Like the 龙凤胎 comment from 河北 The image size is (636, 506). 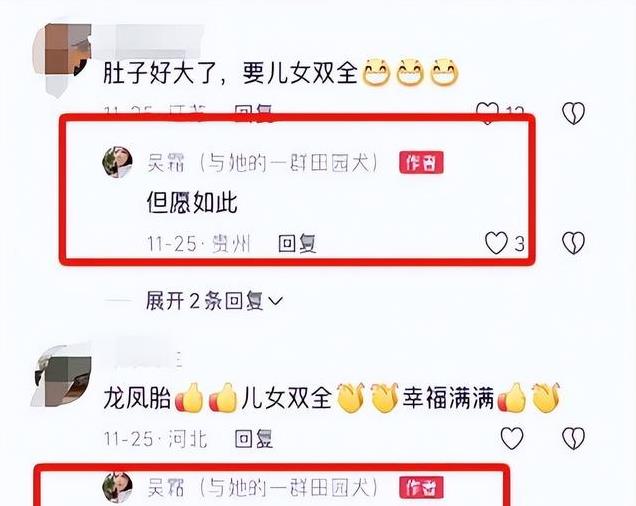point(512,438)
